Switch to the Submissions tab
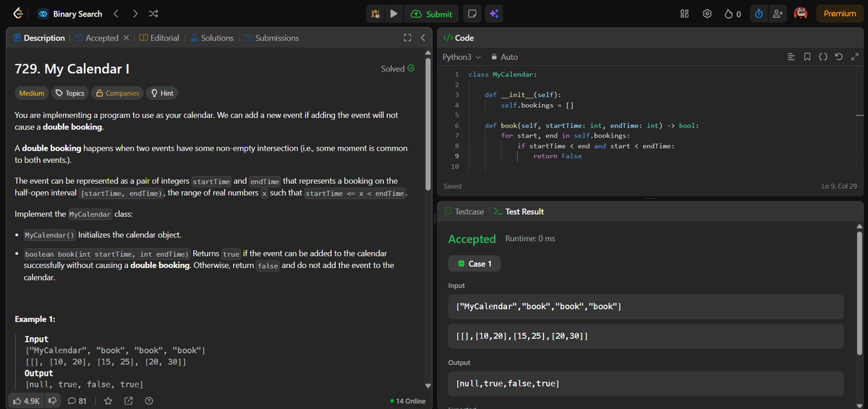 271,38
